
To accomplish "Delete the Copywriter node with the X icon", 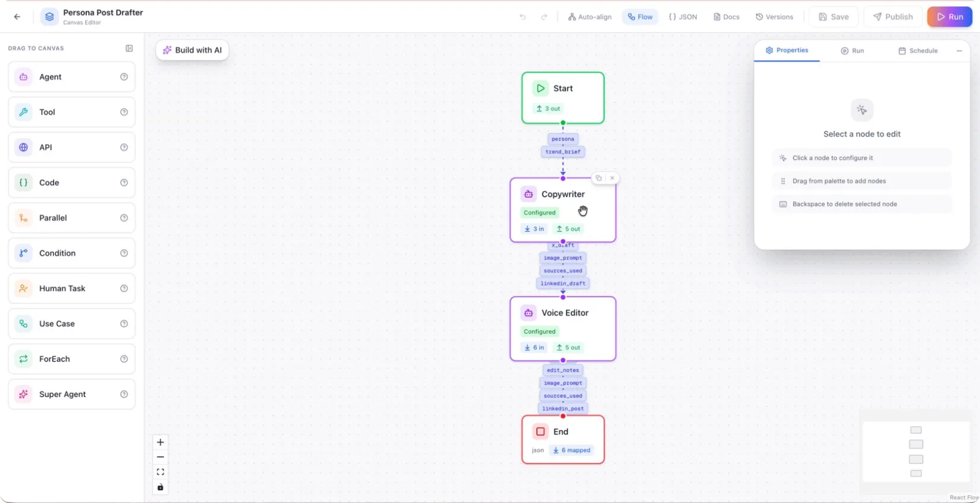I will [x=612, y=178].
